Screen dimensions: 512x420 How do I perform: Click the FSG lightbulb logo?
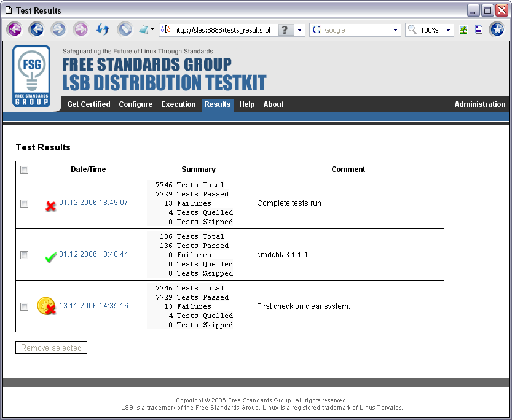(31, 76)
